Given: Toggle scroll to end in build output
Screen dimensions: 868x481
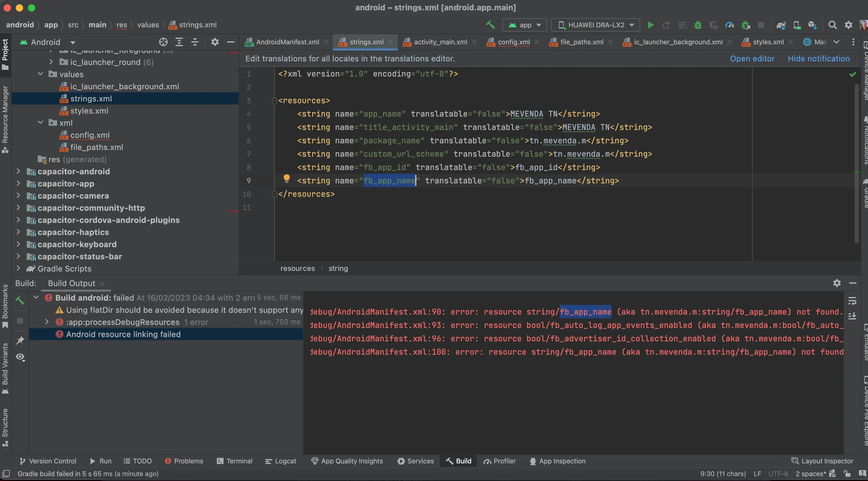Looking at the screenshot, I should coord(852,316).
